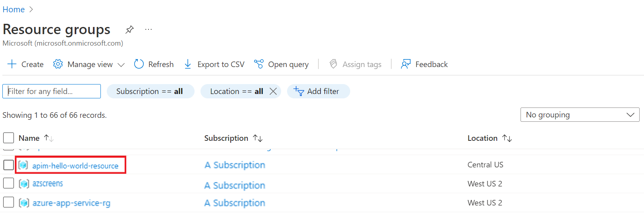Screen dimensions: 644x213
Task: Check the azscreens row checkbox
Action: [x=8, y=183]
